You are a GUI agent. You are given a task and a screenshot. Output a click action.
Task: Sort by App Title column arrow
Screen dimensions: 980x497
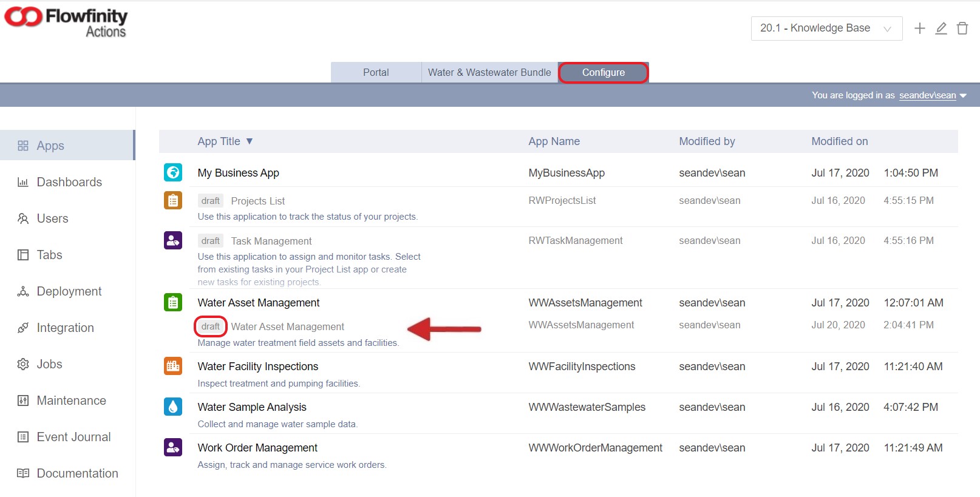[249, 141]
